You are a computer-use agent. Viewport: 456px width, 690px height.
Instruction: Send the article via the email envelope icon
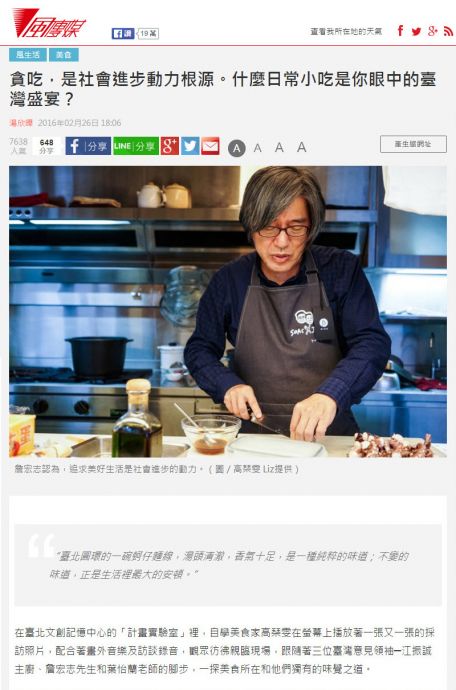pos(210,146)
